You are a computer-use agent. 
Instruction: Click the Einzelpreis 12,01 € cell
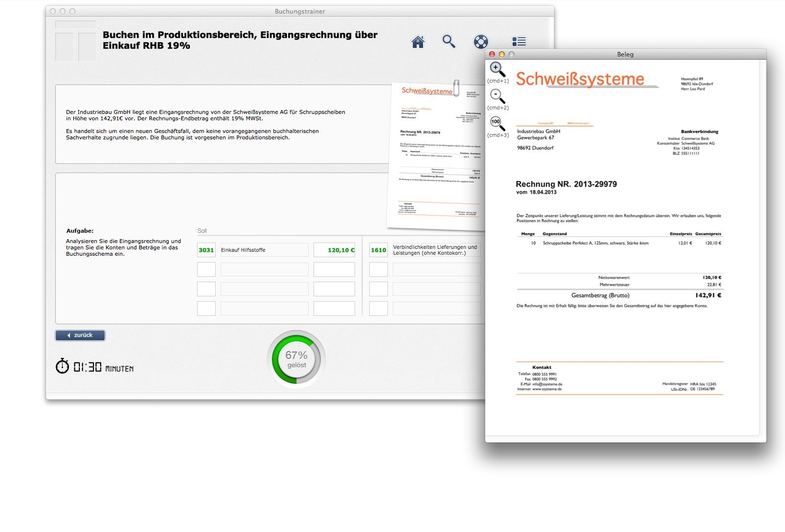point(685,243)
